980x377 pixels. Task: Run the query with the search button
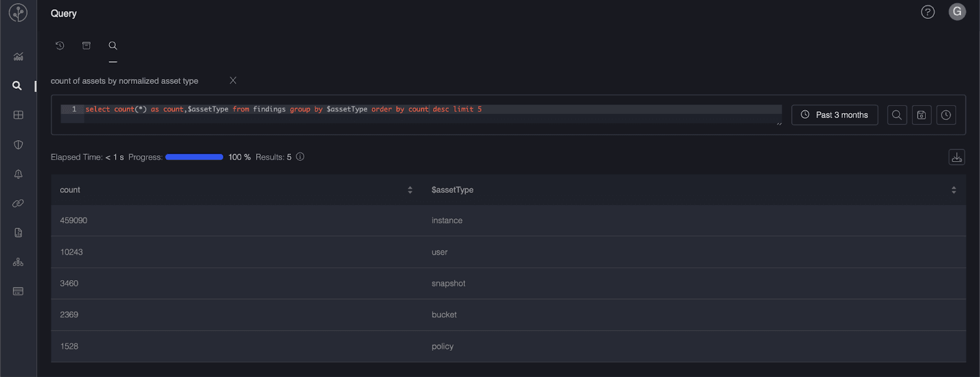[897, 115]
